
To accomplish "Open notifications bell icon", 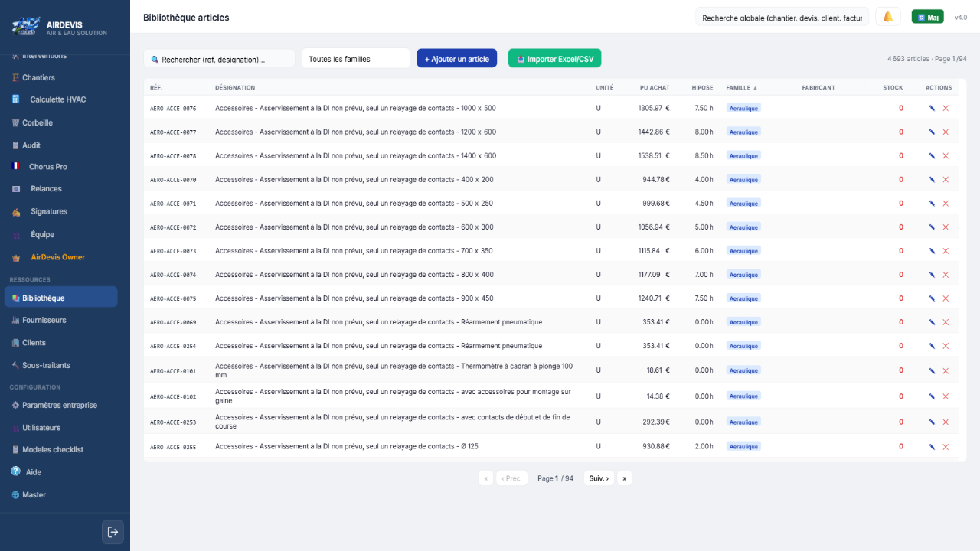I will pyautogui.click(x=887, y=17).
